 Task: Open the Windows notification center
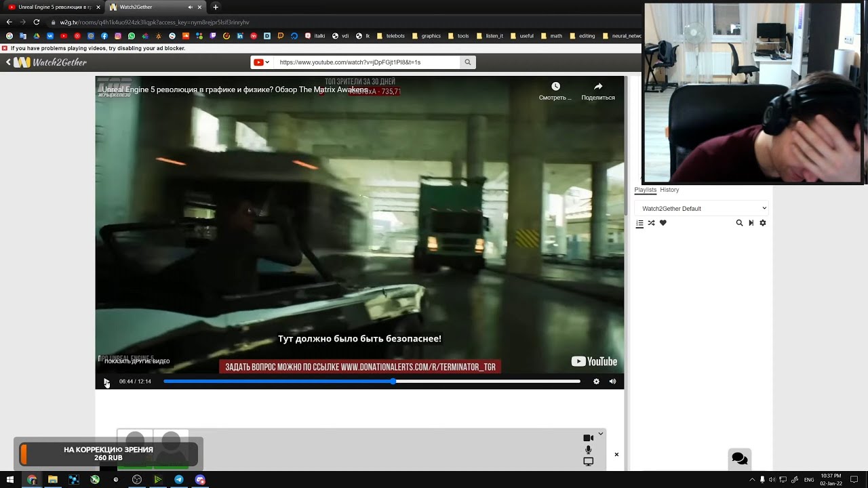pos(855,480)
